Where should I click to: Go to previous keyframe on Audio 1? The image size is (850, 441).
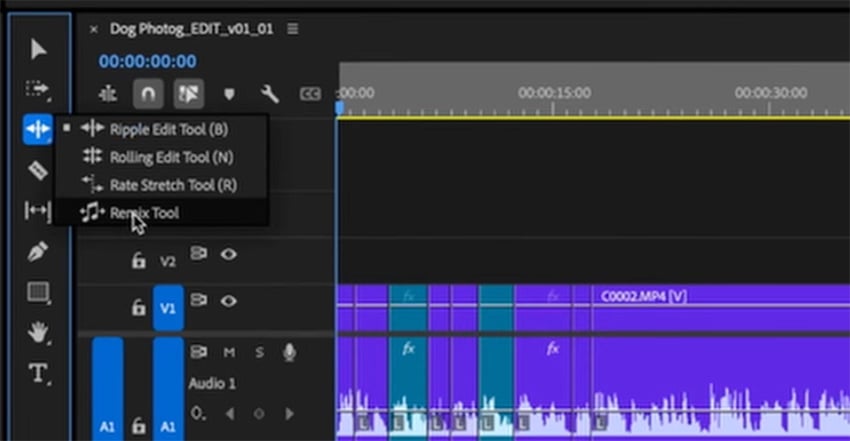230,414
